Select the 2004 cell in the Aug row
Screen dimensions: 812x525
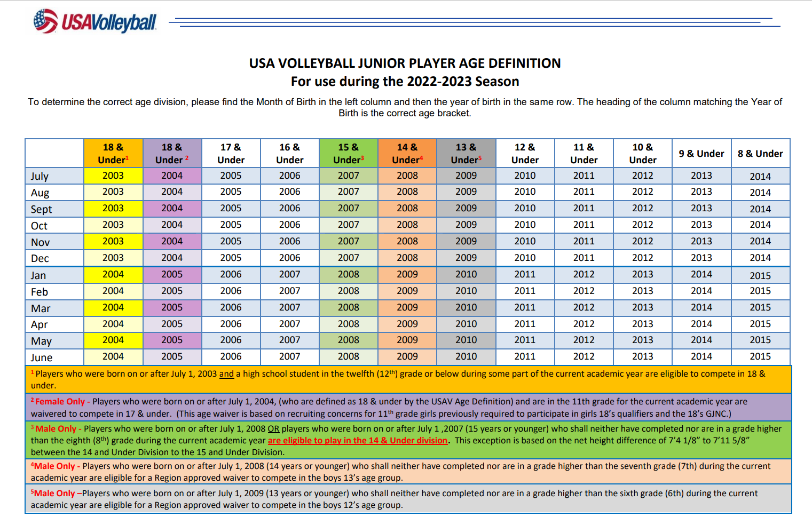pyautogui.click(x=172, y=192)
